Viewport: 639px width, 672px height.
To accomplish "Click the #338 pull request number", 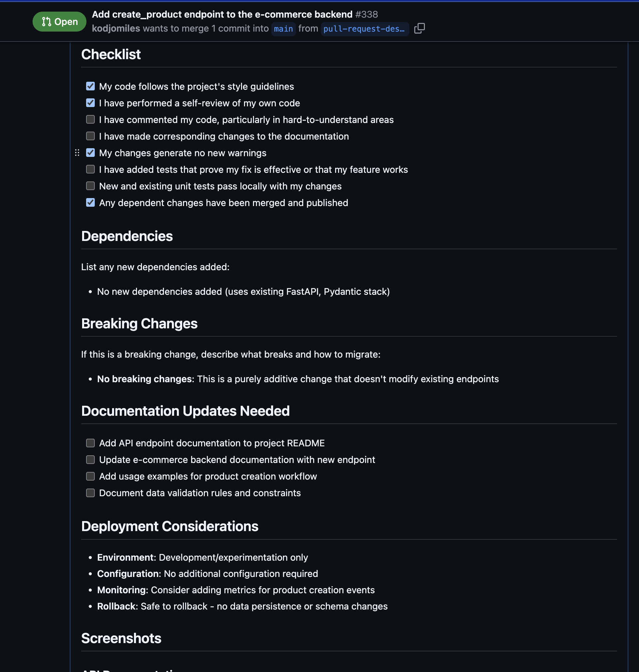I will click(366, 14).
